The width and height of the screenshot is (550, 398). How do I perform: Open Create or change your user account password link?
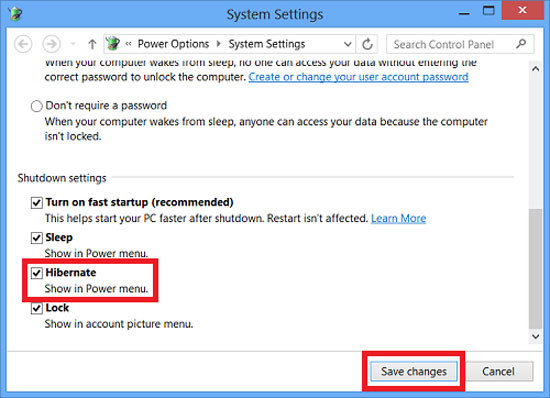358,77
